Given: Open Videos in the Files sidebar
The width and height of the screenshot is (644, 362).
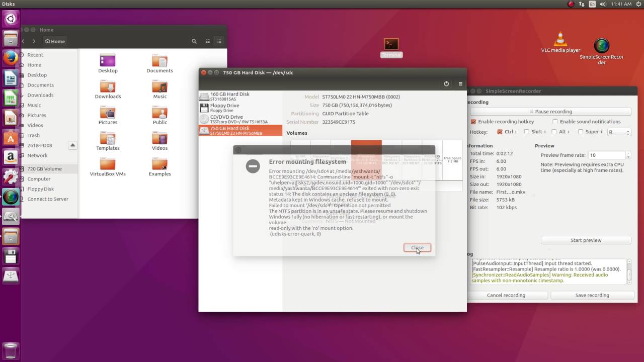Looking at the screenshot, I should click(35, 125).
